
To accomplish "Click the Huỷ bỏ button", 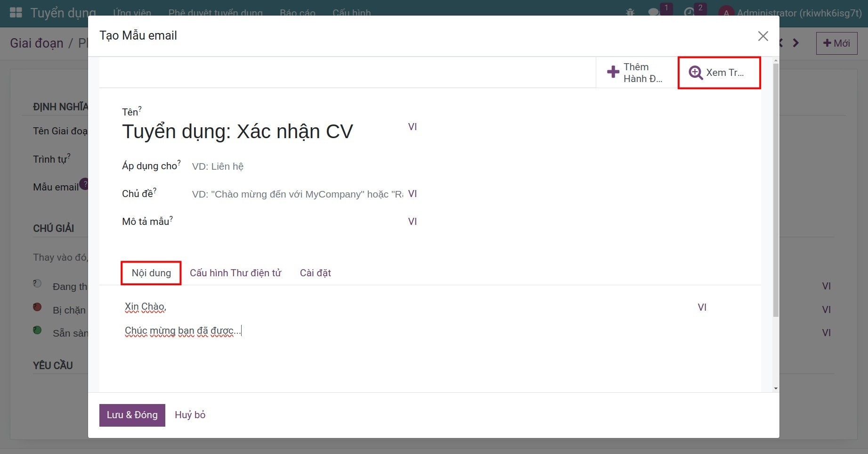I will pyautogui.click(x=190, y=415).
